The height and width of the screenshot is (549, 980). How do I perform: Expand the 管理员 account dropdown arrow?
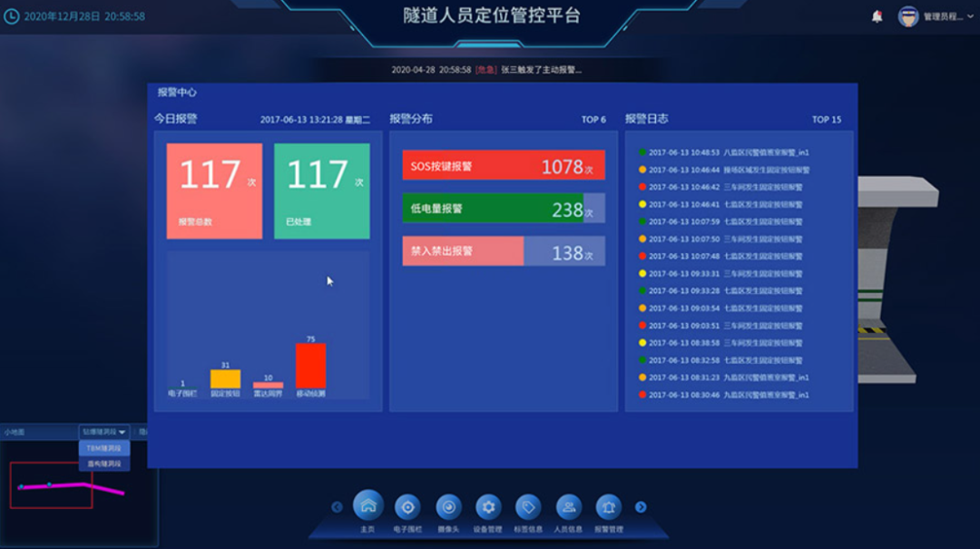coord(970,16)
